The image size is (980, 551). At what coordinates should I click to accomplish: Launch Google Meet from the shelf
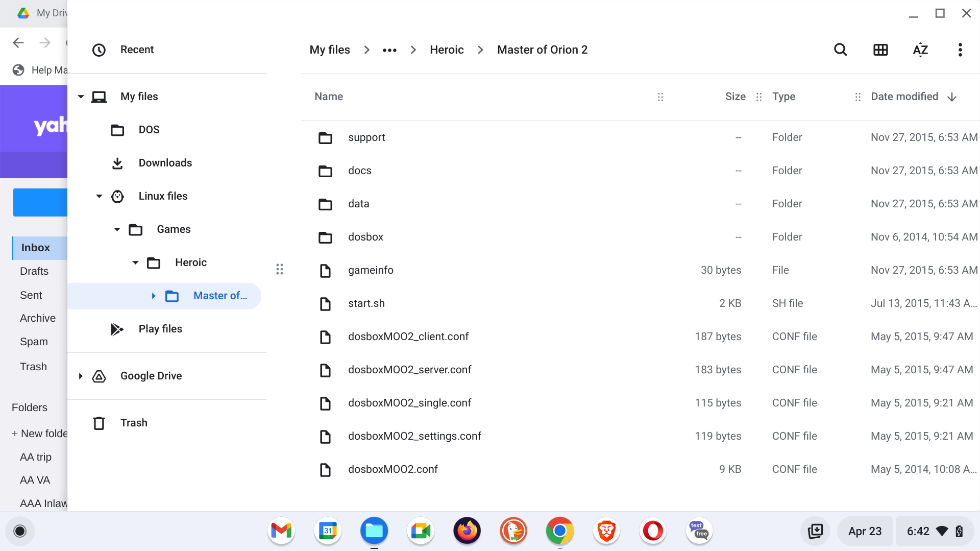421,531
